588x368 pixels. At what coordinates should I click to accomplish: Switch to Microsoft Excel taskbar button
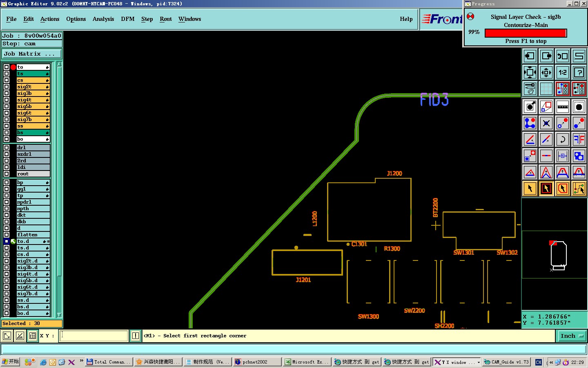(x=307, y=362)
